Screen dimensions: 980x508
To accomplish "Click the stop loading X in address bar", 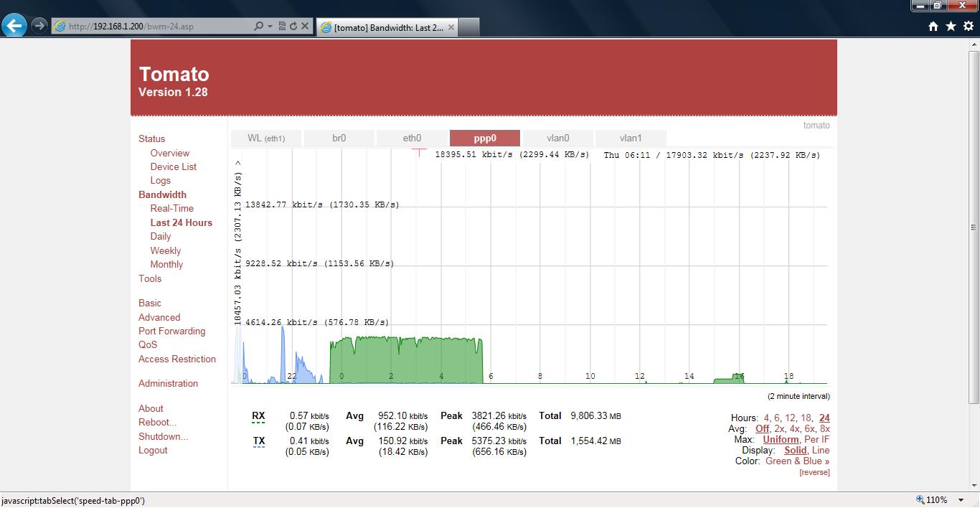I will [305, 26].
